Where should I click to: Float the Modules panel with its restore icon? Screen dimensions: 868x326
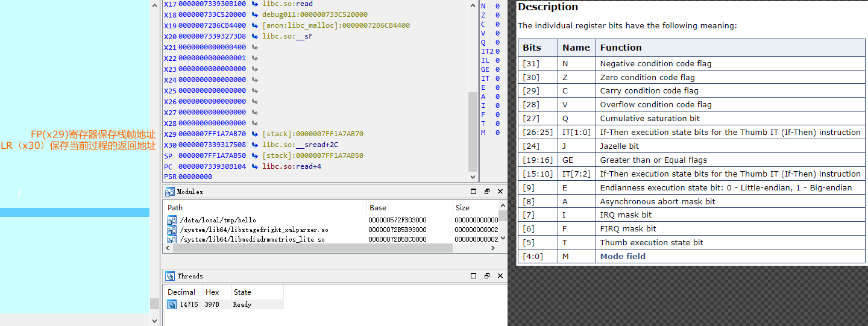tap(486, 192)
